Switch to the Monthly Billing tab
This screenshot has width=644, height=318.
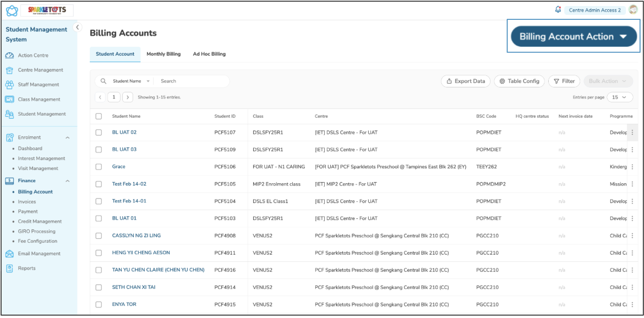pos(163,54)
